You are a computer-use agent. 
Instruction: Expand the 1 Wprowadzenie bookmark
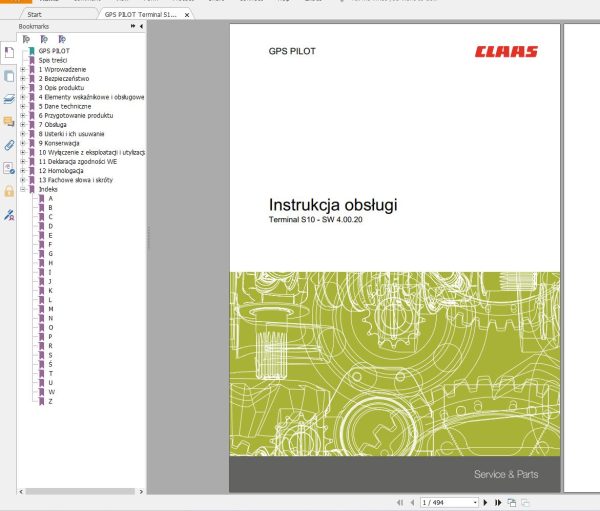[23, 69]
